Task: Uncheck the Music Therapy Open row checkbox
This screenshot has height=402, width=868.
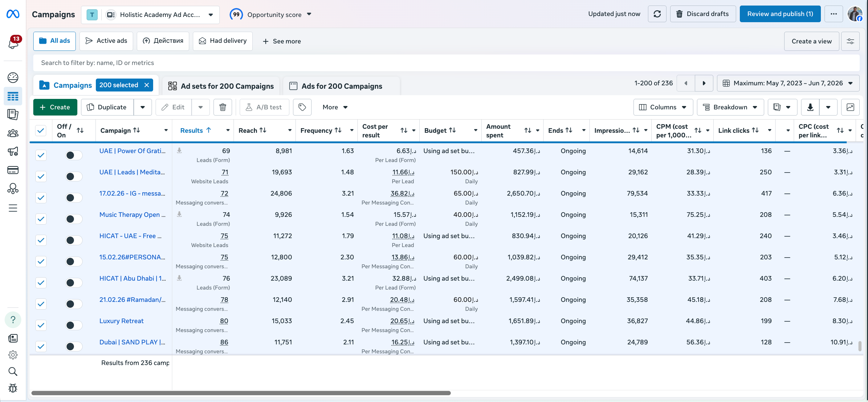Action: (x=41, y=219)
